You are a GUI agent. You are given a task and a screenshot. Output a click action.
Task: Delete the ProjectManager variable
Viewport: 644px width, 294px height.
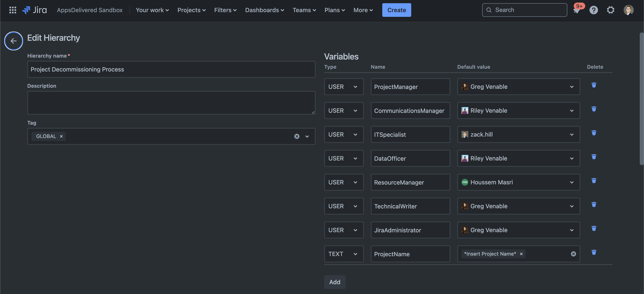594,85
